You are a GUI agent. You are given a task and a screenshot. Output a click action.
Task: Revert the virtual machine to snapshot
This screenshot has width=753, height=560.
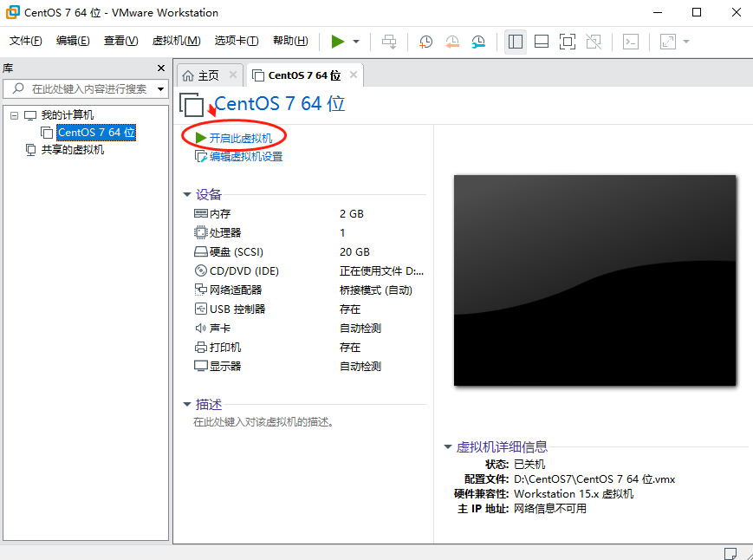pos(452,42)
